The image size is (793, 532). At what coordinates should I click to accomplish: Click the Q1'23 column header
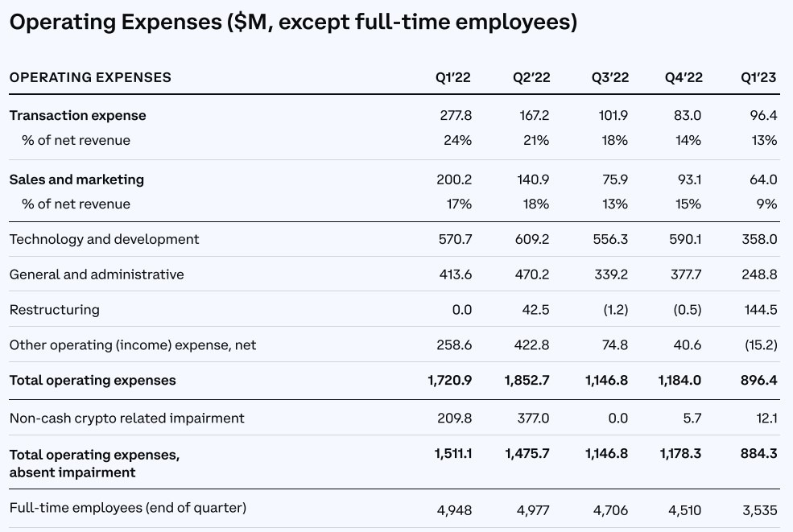tap(758, 77)
